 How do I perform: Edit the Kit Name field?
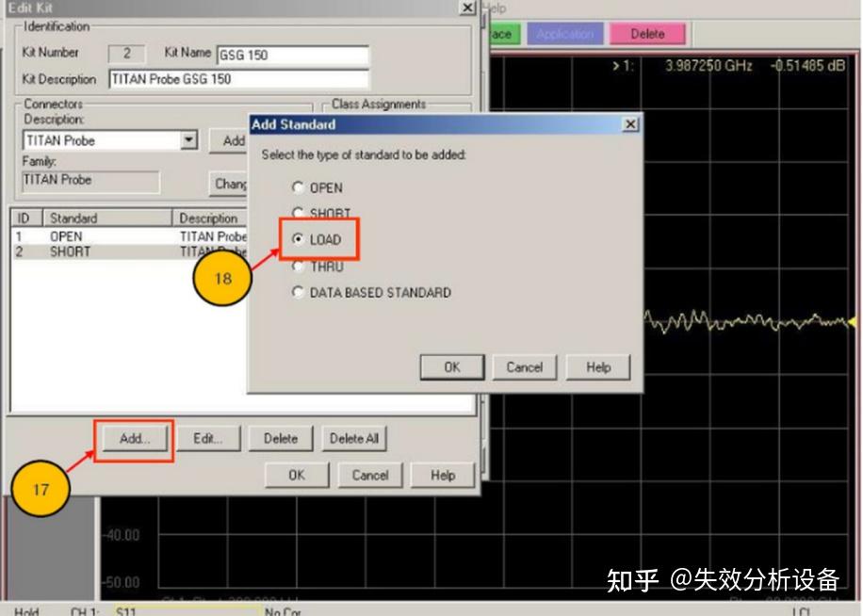coord(293,55)
